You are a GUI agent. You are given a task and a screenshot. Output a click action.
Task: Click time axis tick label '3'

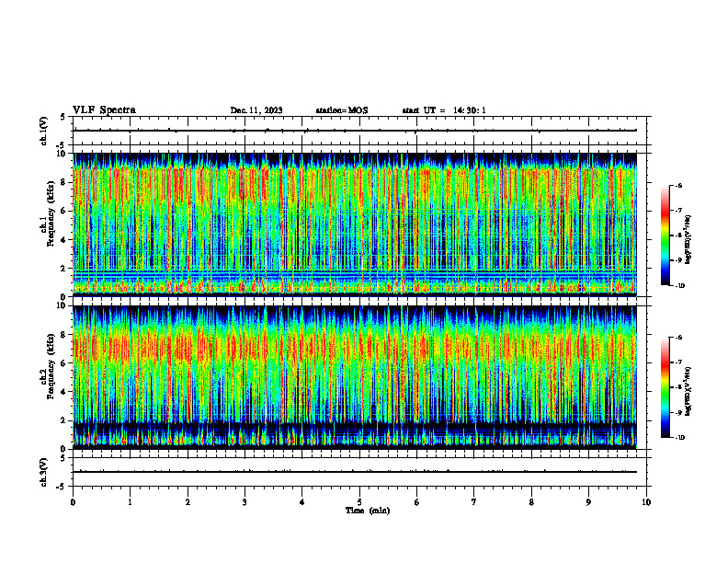click(x=245, y=502)
